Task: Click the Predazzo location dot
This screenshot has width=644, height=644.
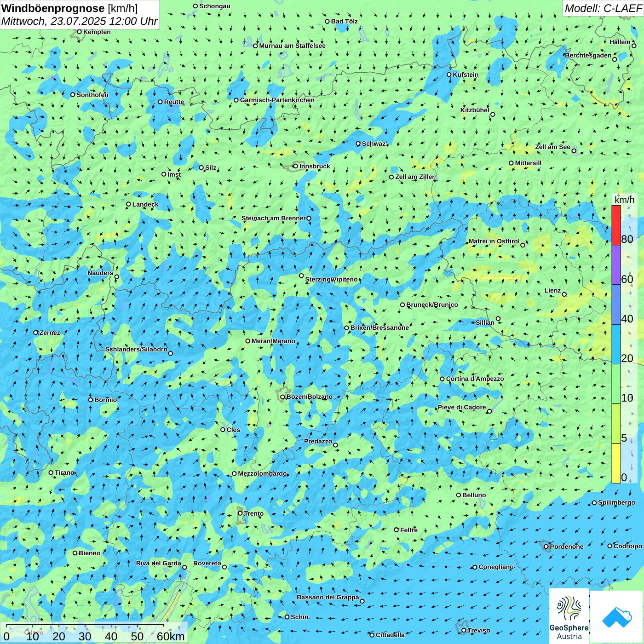Action: (335, 445)
